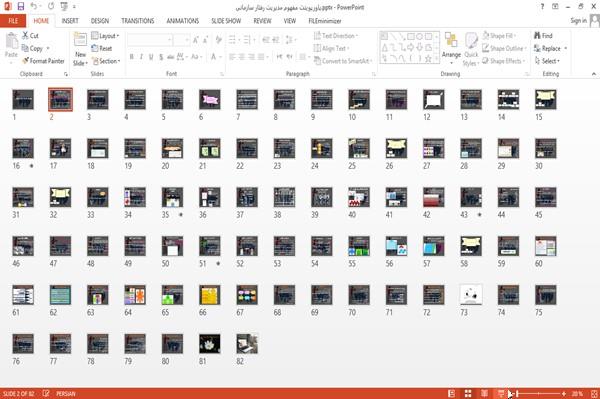Open the font name combo box
Image resolution: width=600 pixels, height=399 pixels.
(x=150, y=40)
